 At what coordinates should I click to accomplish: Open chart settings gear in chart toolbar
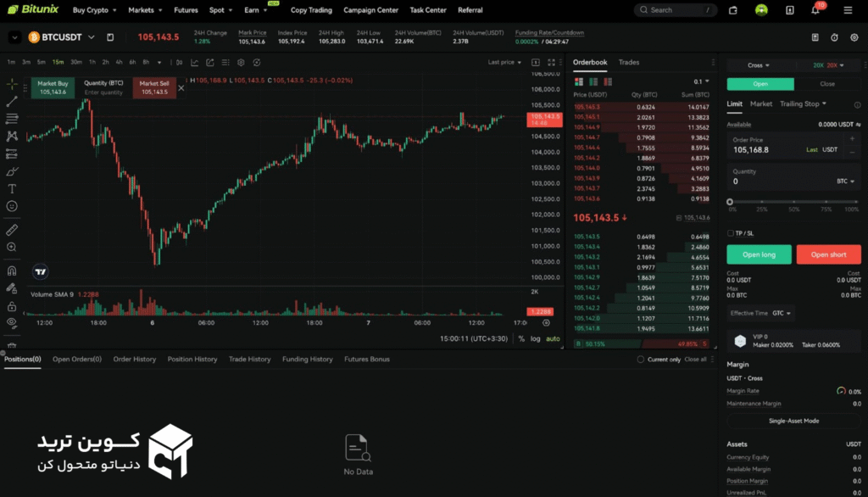point(241,63)
